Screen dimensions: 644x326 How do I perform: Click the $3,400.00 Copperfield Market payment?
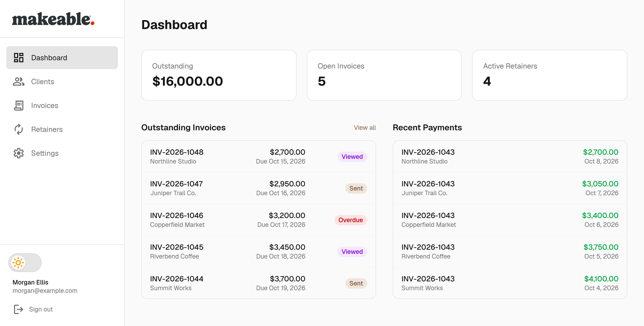(x=600, y=215)
